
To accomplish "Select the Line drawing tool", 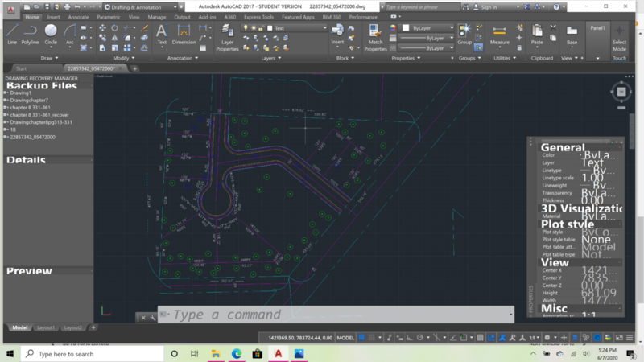I will pyautogui.click(x=11, y=34).
